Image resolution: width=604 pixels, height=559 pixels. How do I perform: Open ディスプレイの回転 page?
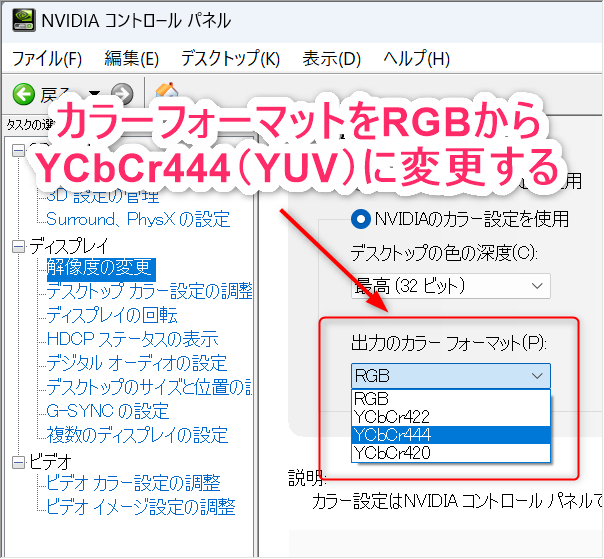tap(112, 316)
